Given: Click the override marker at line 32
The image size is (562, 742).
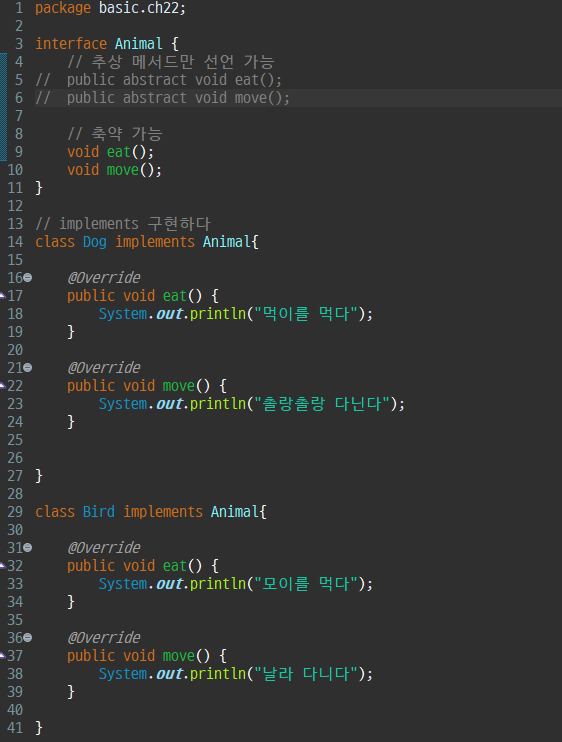Looking at the screenshot, I should [2, 566].
